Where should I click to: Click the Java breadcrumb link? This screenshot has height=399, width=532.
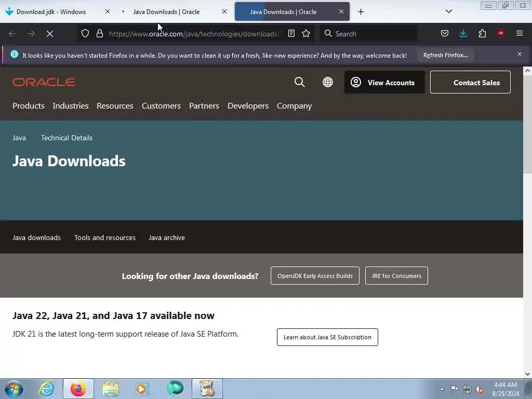(19, 138)
